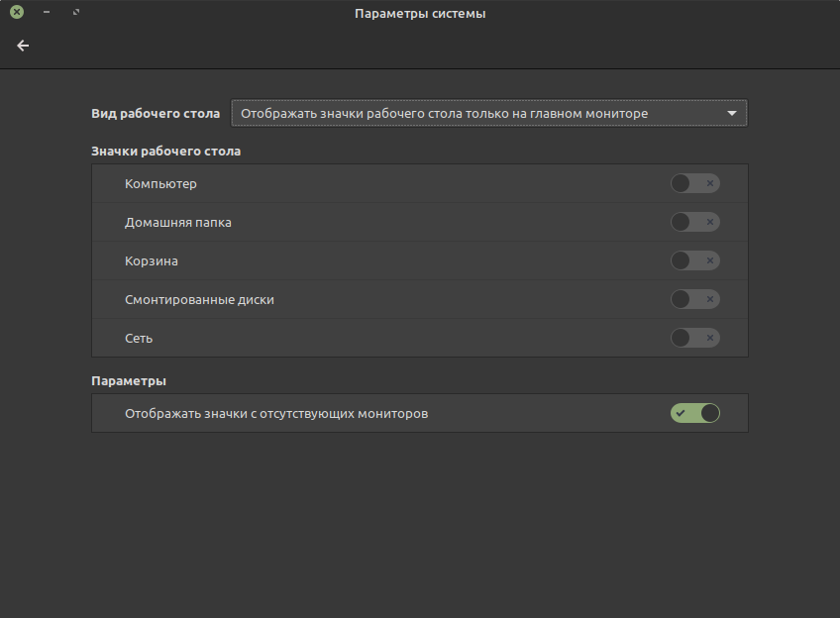Disable showing icons from missing monitors
Image resolution: width=840 pixels, height=618 pixels.
coord(694,413)
